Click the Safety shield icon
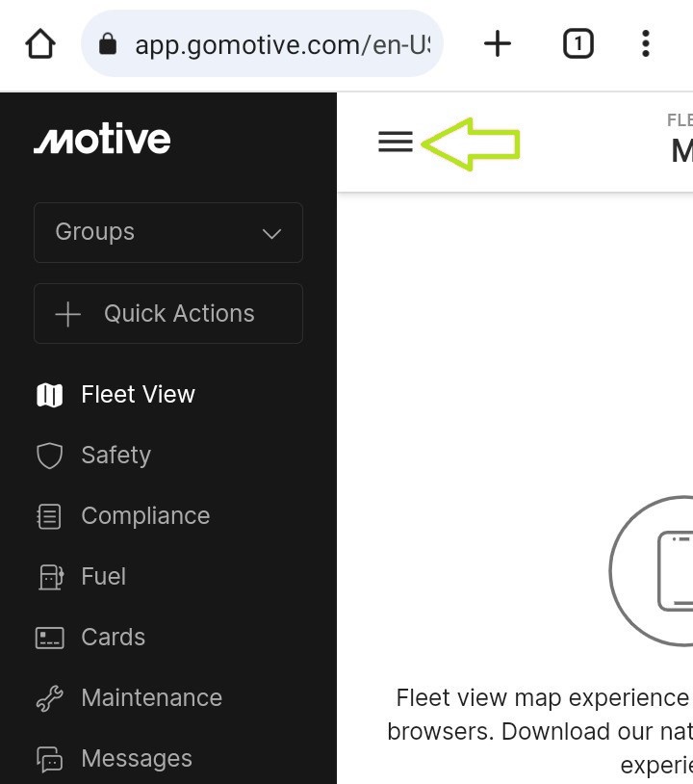693x784 pixels. tap(49, 456)
